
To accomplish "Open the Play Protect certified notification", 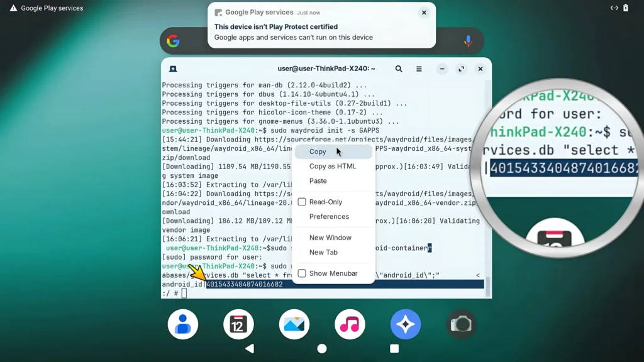I will [321, 25].
